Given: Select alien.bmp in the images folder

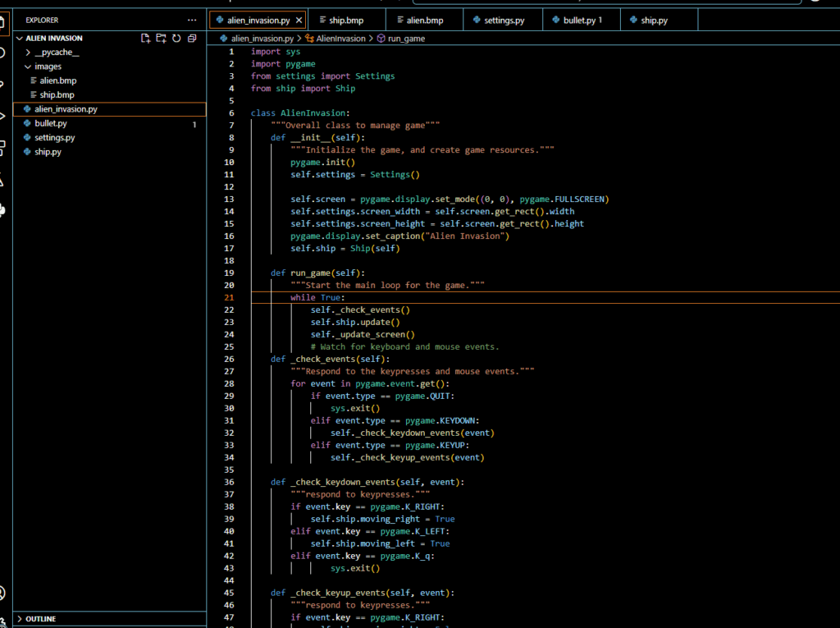Looking at the screenshot, I should click(57, 80).
